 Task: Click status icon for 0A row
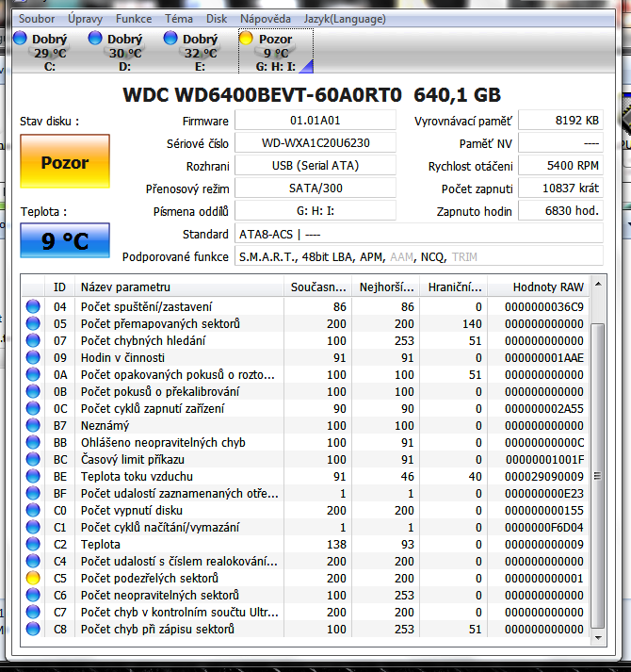click(33, 374)
